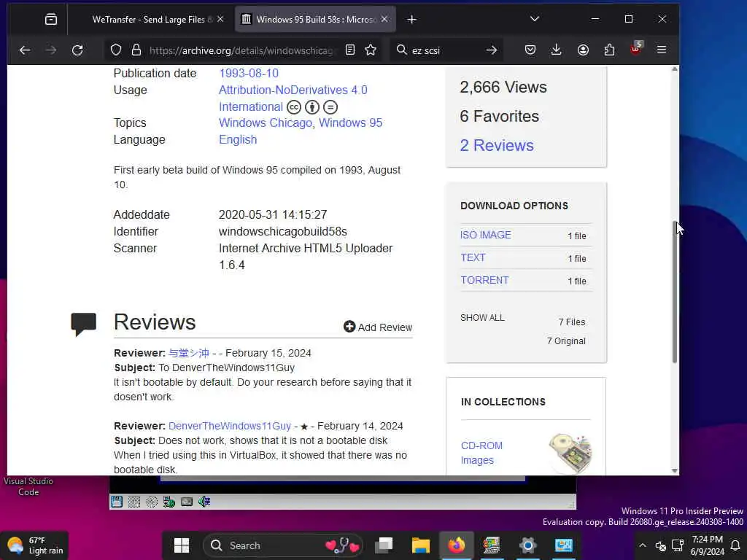This screenshot has height=560, width=747.
Task: Click the CD-ROM Images collection thumbnail
Action: click(x=570, y=454)
